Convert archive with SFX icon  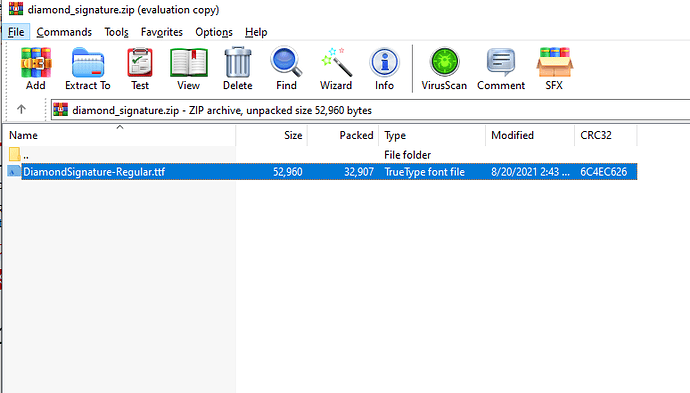pos(554,68)
